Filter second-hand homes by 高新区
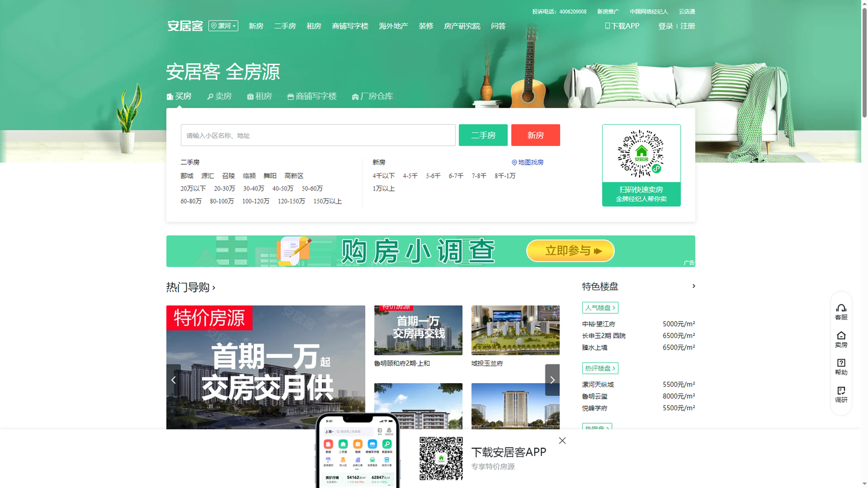The width and height of the screenshot is (868, 488). point(294,176)
